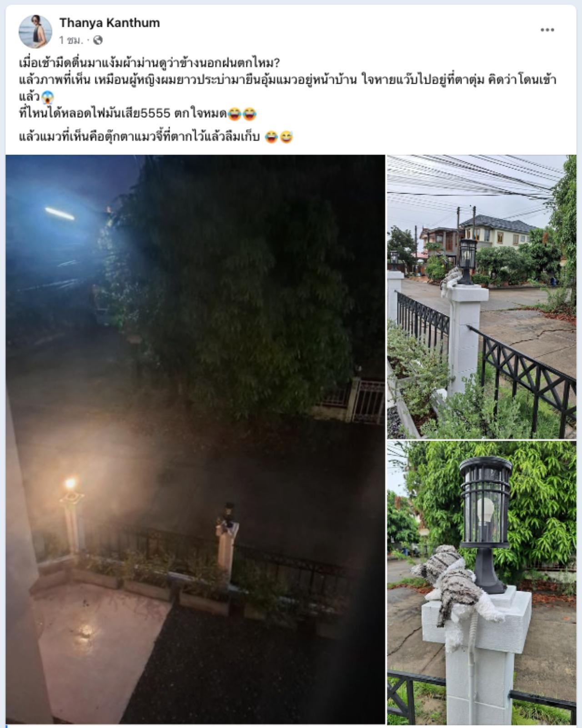
Task: Click second laughing emoji following "ตกใจหมด"
Action: pos(249,114)
